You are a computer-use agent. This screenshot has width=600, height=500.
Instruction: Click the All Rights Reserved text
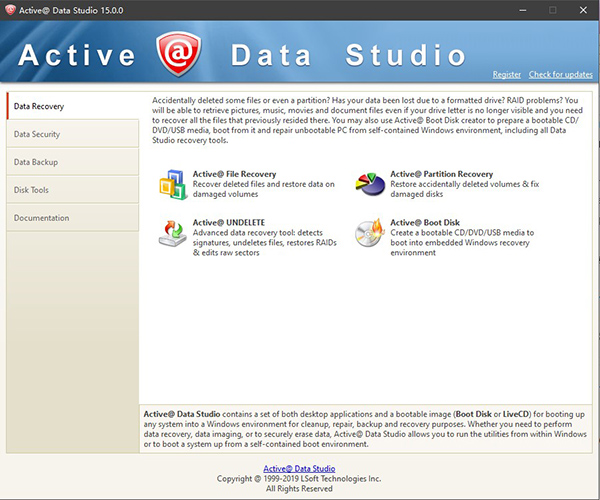pyautogui.click(x=299, y=489)
